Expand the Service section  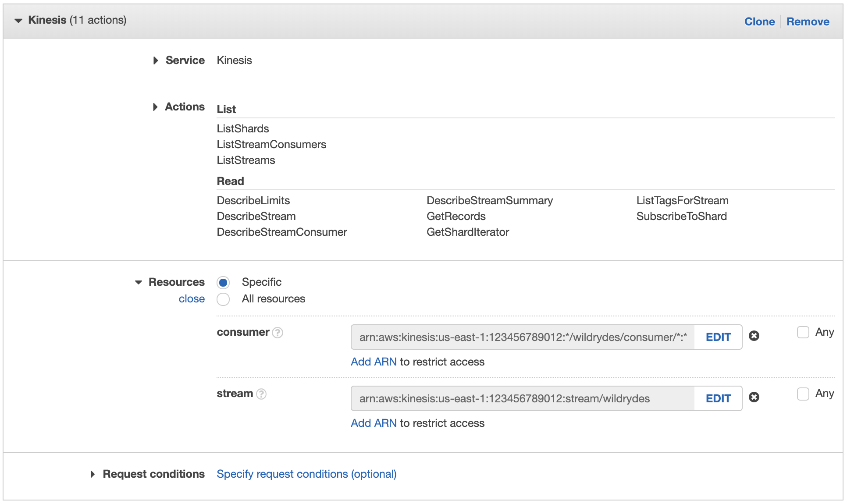pyautogui.click(x=156, y=60)
